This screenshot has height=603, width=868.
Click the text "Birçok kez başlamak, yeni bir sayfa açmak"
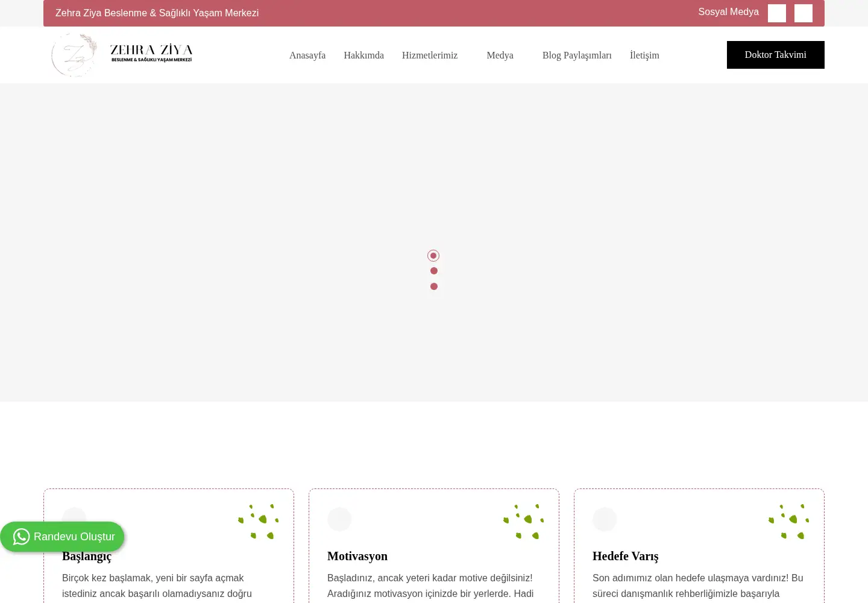[x=153, y=578]
